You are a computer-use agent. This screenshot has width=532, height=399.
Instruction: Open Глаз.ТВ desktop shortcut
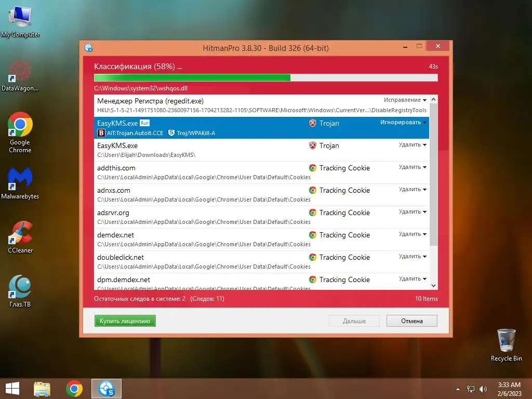tap(20, 291)
